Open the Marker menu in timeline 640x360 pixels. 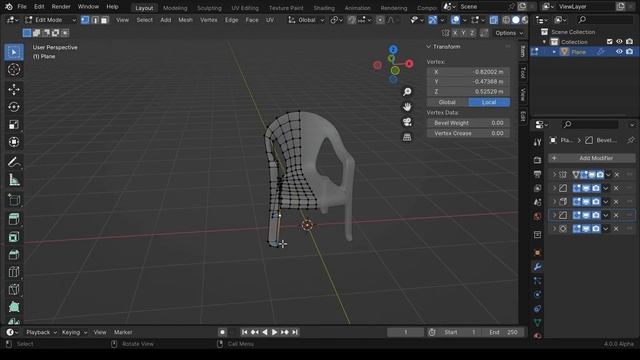click(x=123, y=332)
